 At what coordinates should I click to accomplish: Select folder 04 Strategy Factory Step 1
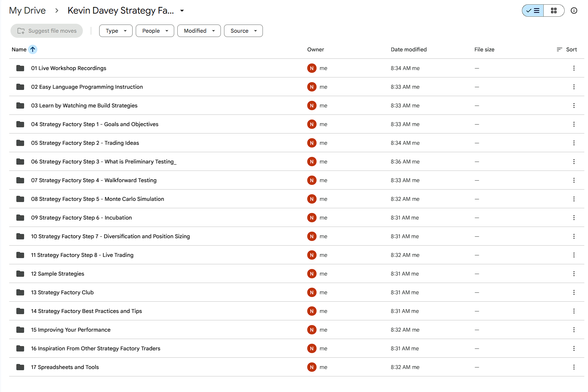[x=297, y=124]
